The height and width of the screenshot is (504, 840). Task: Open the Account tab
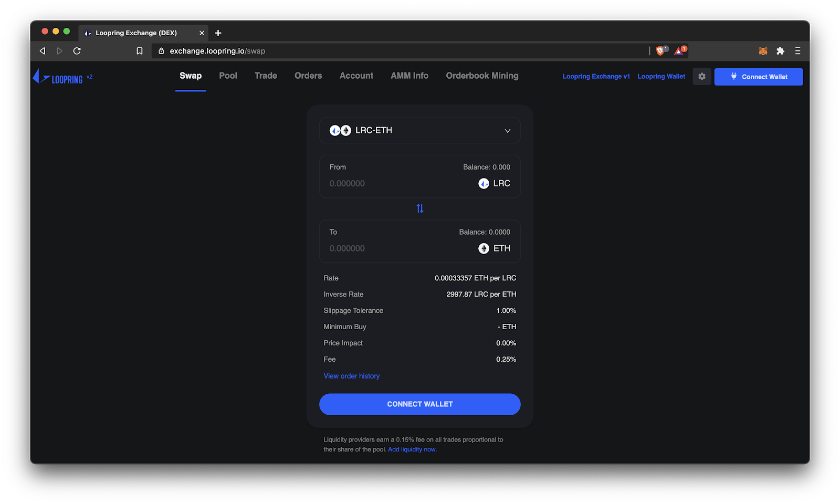[356, 76]
